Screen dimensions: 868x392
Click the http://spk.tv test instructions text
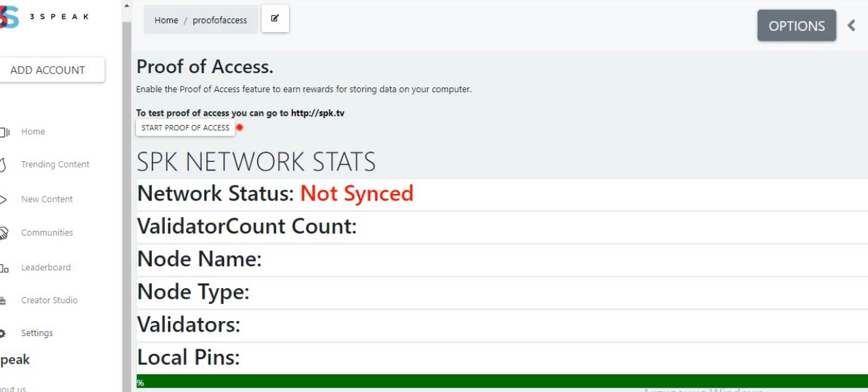coord(240,113)
